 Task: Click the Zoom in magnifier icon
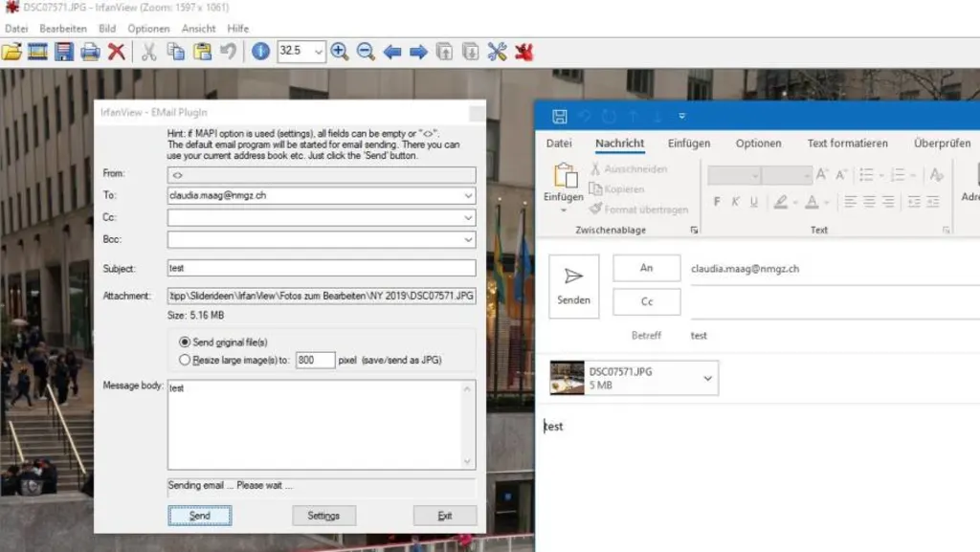point(340,52)
